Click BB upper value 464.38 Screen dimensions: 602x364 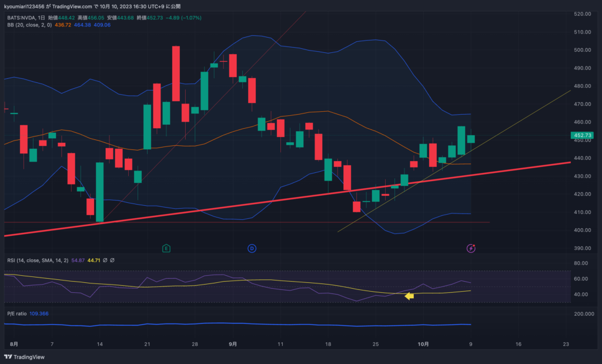point(82,25)
